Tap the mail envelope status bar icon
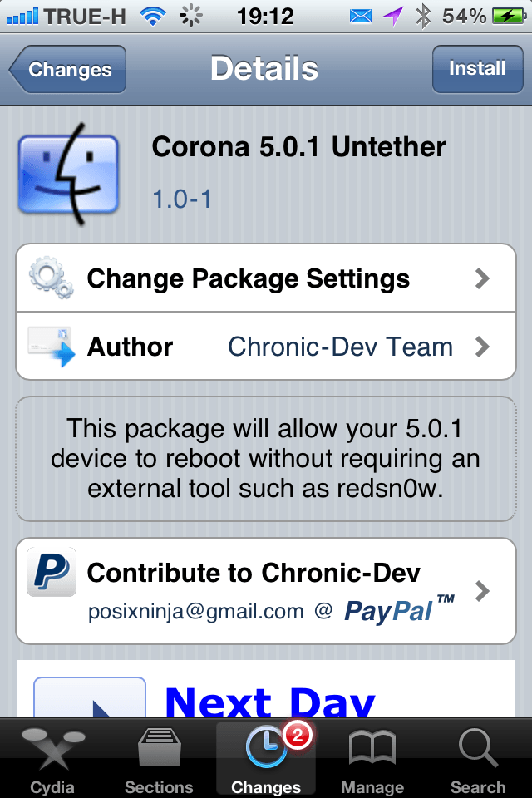 (361, 16)
